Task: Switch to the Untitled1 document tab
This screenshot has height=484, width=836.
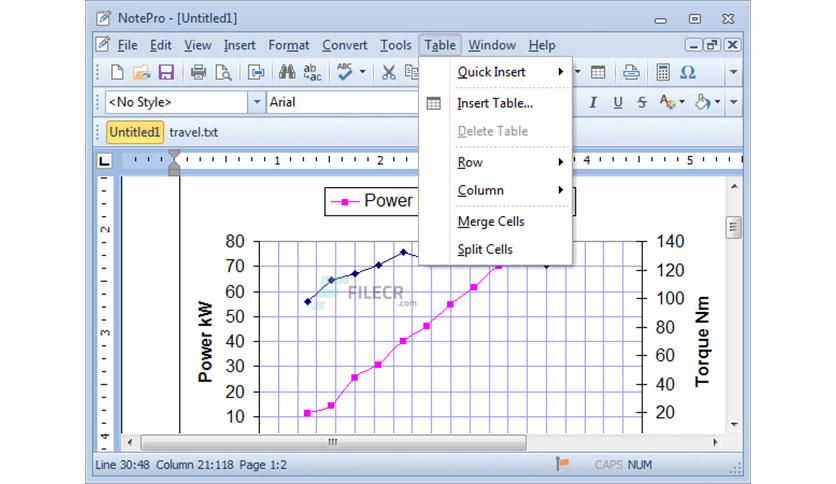Action: [x=134, y=132]
